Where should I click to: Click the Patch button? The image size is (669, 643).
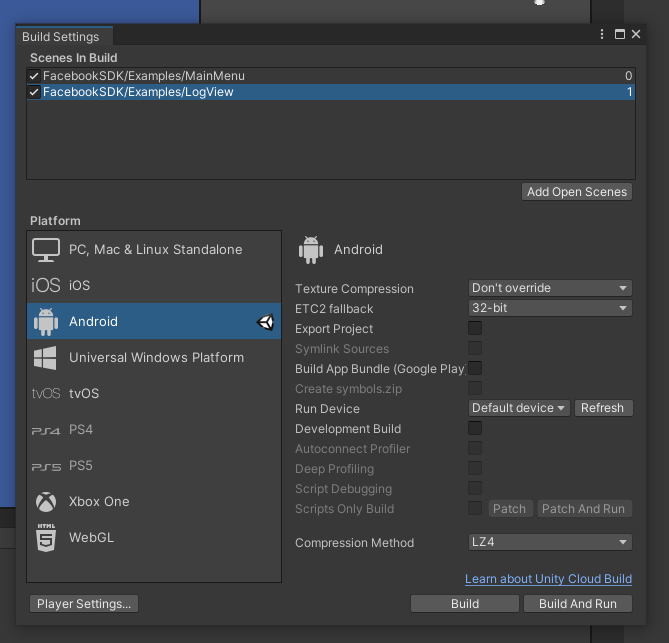coord(510,509)
